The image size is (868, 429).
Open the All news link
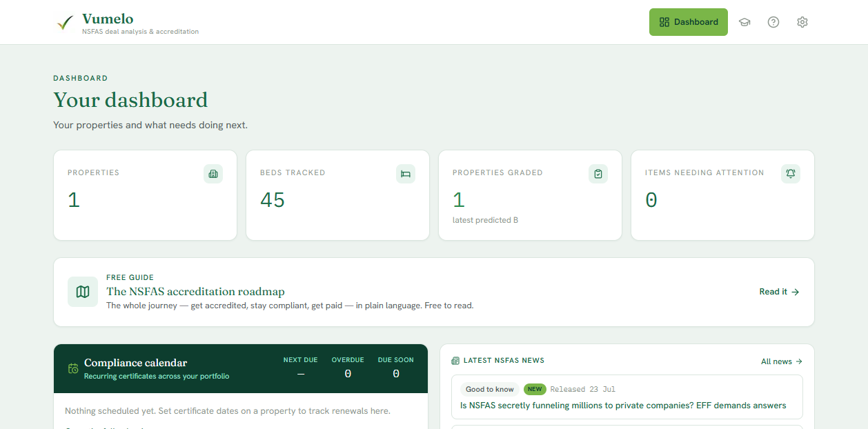(x=782, y=361)
